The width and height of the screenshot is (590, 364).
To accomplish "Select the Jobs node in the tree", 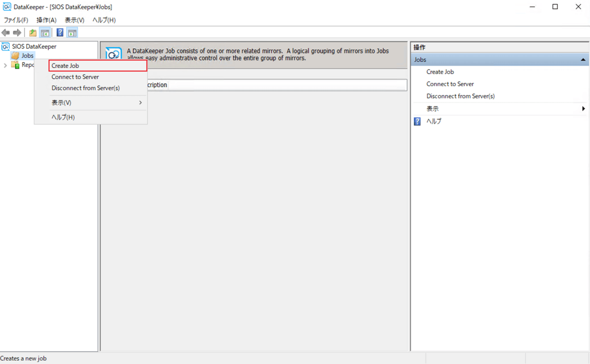I will 28,56.
